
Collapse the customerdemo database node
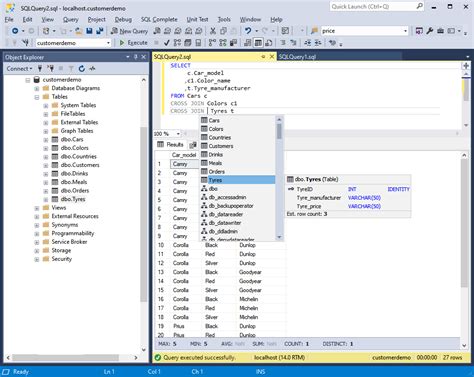28,80
